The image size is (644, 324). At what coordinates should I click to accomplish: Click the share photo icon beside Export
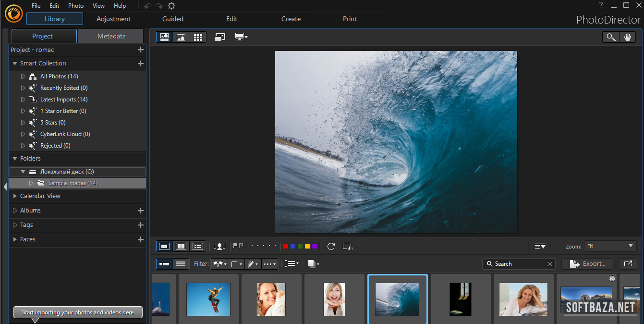tap(628, 263)
